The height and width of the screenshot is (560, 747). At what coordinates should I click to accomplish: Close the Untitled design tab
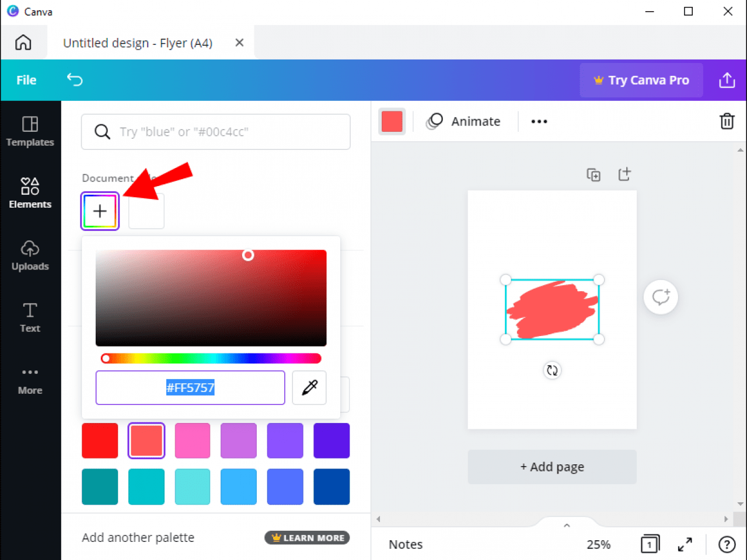tap(239, 43)
